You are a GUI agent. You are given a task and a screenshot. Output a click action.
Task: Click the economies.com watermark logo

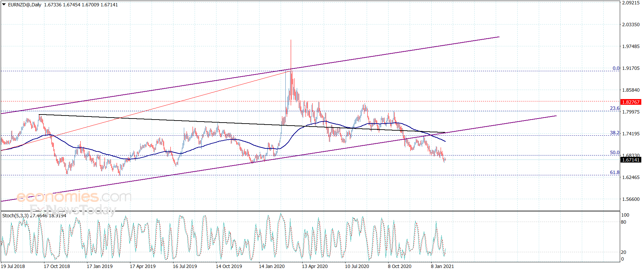74,196
